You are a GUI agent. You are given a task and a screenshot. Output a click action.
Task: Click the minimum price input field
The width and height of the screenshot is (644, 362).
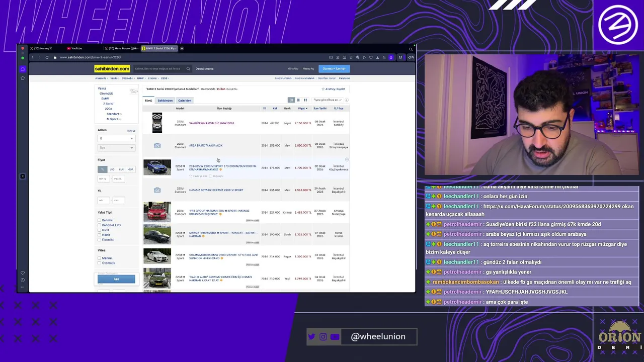pyautogui.click(x=103, y=178)
